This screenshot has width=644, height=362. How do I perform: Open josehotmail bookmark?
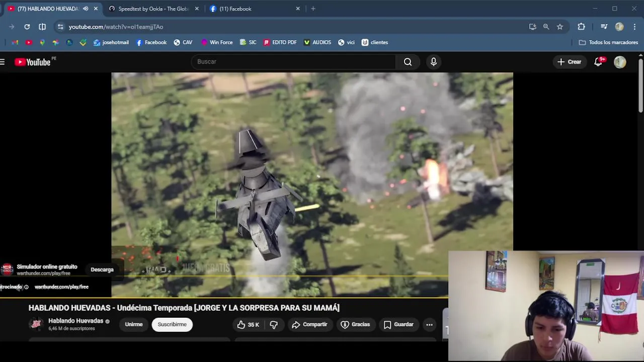coord(111,42)
